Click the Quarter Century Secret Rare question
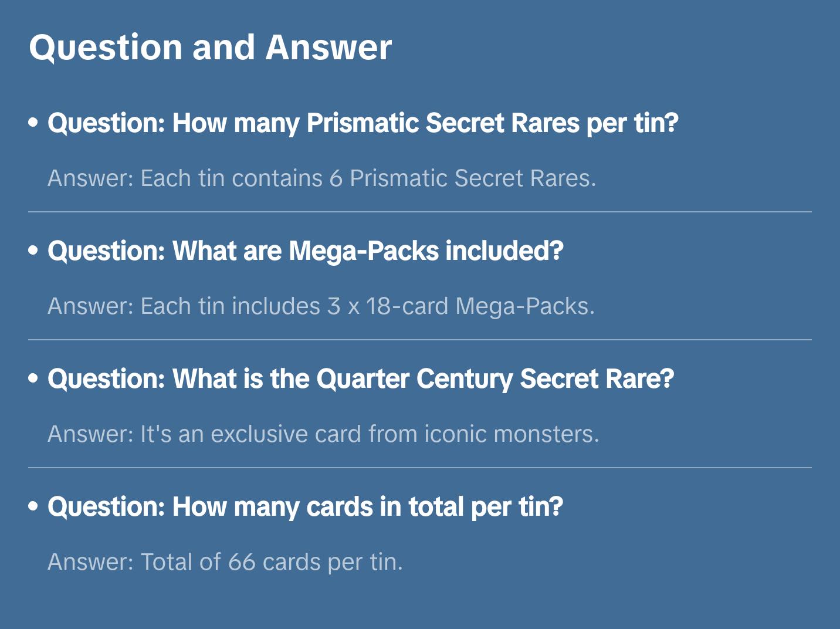The image size is (840, 629). [361, 379]
